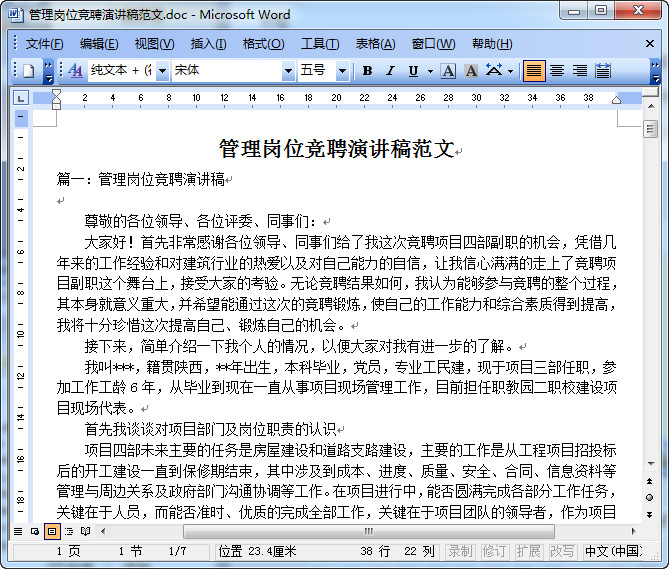
Task: Open the 编辑(E) menu
Action: point(99,44)
